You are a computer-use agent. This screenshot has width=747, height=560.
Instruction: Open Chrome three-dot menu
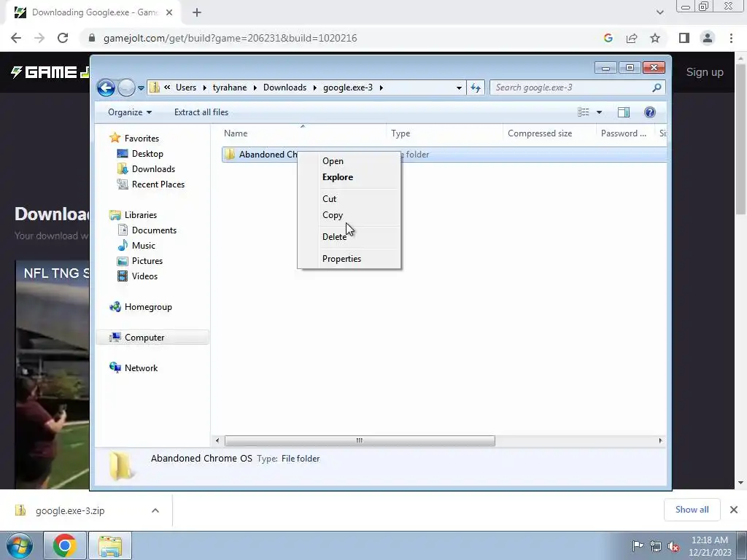click(x=731, y=38)
